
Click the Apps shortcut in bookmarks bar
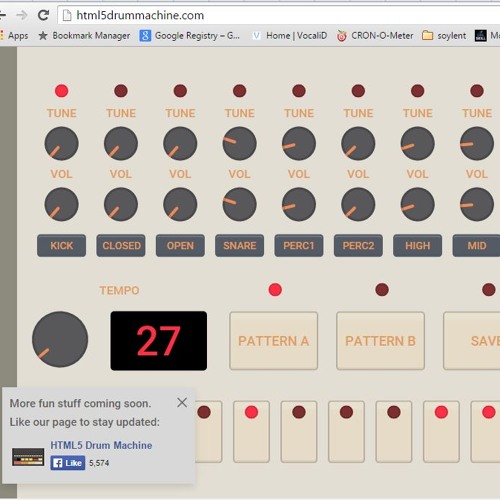(15, 36)
